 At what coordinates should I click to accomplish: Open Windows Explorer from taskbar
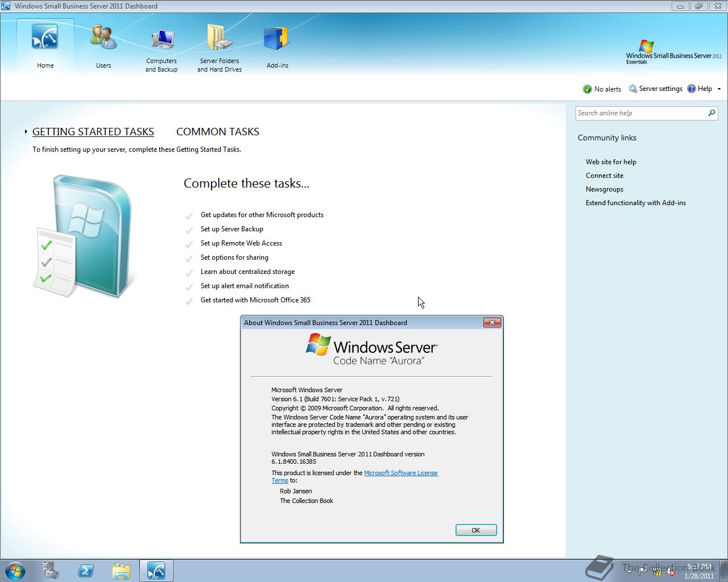pyautogui.click(x=121, y=571)
